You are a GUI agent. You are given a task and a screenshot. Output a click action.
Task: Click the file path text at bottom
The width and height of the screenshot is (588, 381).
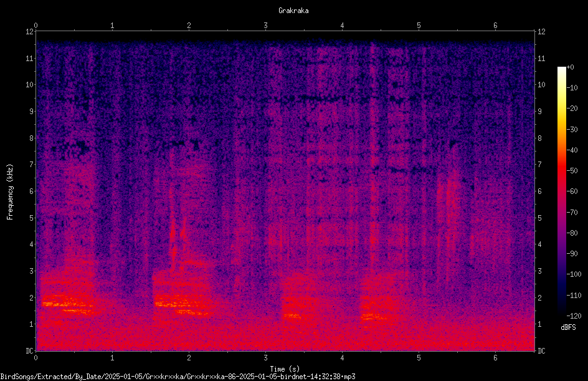[178, 377]
